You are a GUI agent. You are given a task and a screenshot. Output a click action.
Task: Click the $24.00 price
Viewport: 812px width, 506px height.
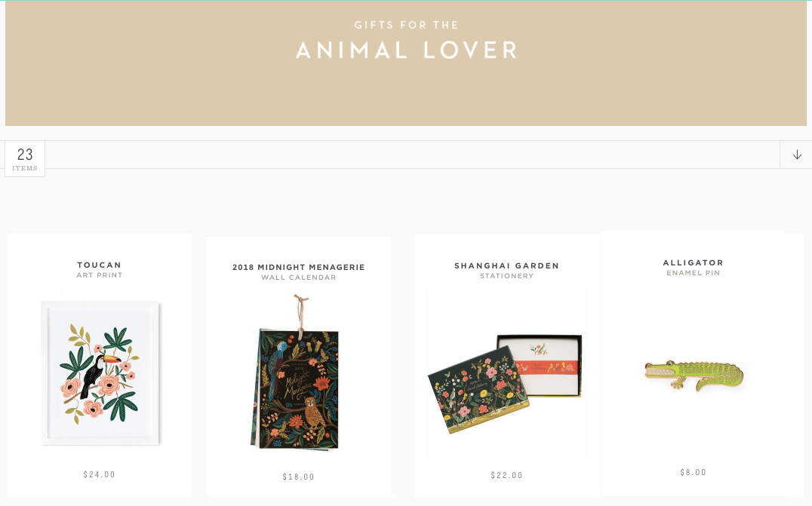[100, 474]
